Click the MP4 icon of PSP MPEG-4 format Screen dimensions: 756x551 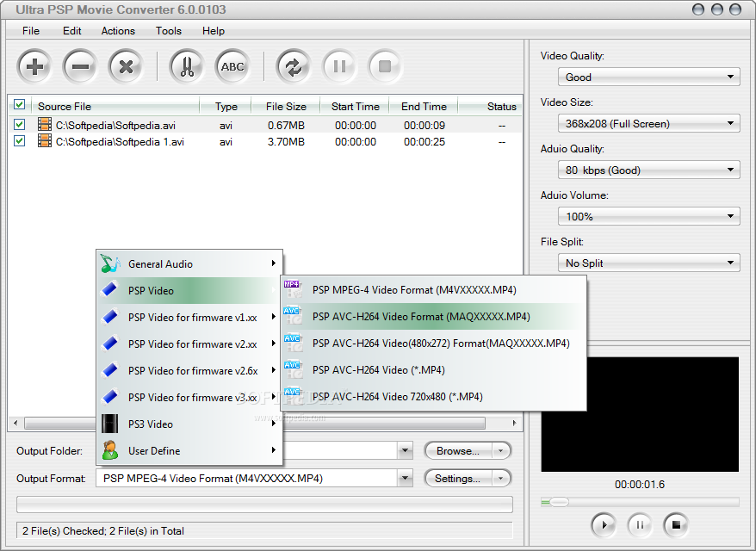coord(293,289)
